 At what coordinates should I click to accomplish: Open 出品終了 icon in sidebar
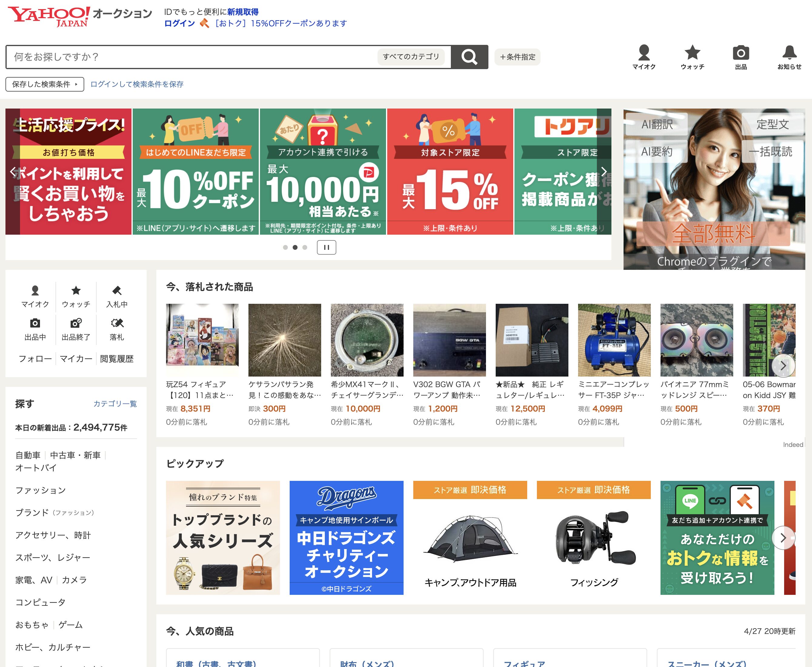click(76, 330)
